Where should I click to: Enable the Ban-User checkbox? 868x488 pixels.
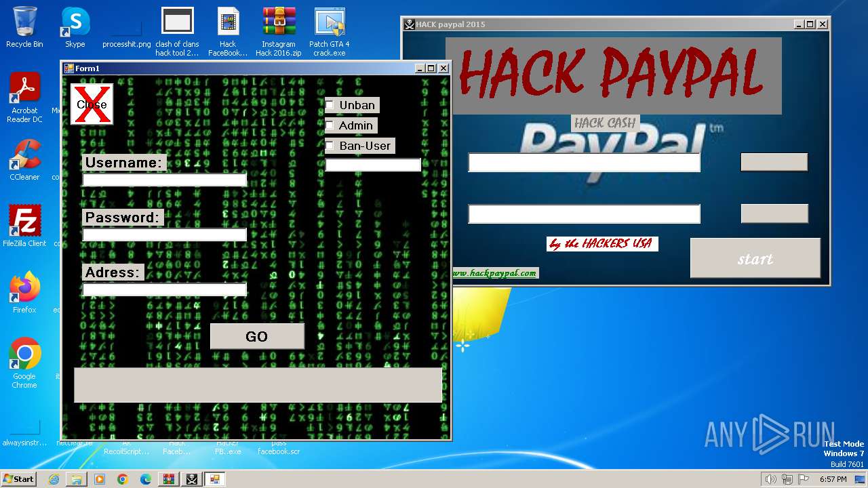pos(330,146)
